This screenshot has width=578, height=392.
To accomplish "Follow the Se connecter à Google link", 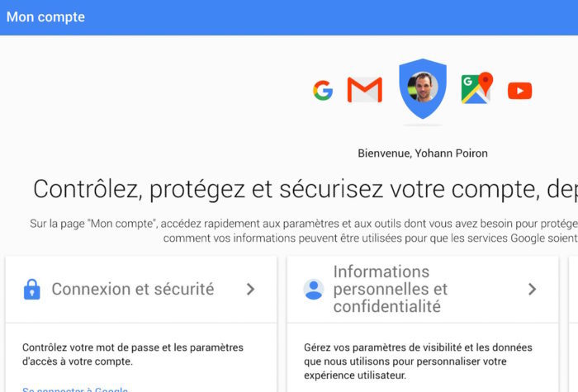I will point(75,389).
